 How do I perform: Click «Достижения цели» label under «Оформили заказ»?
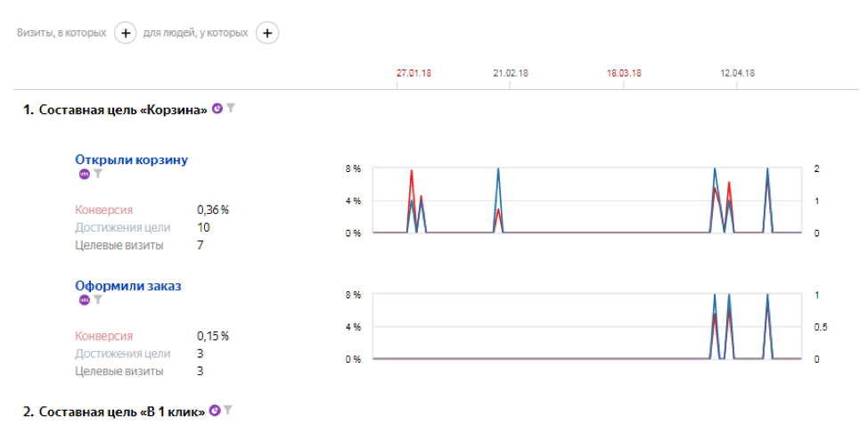point(123,354)
